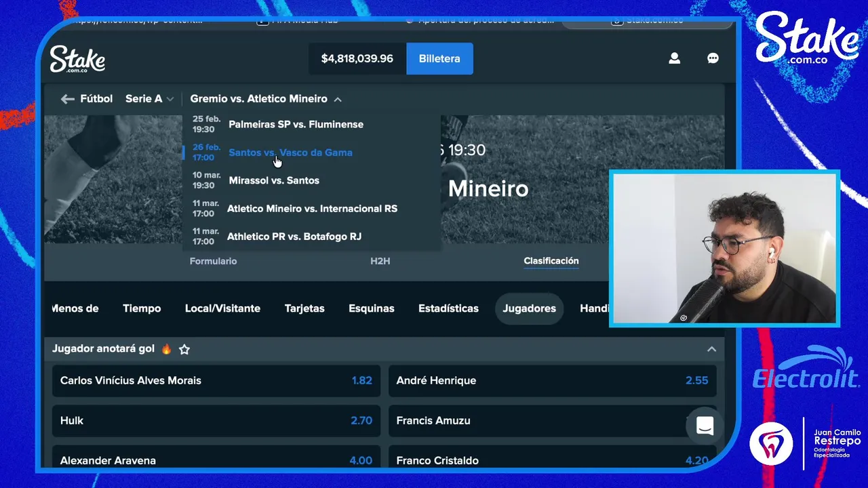Open the Estadísticas market tab
Screen dimensions: 868x488
pos(448,308)
